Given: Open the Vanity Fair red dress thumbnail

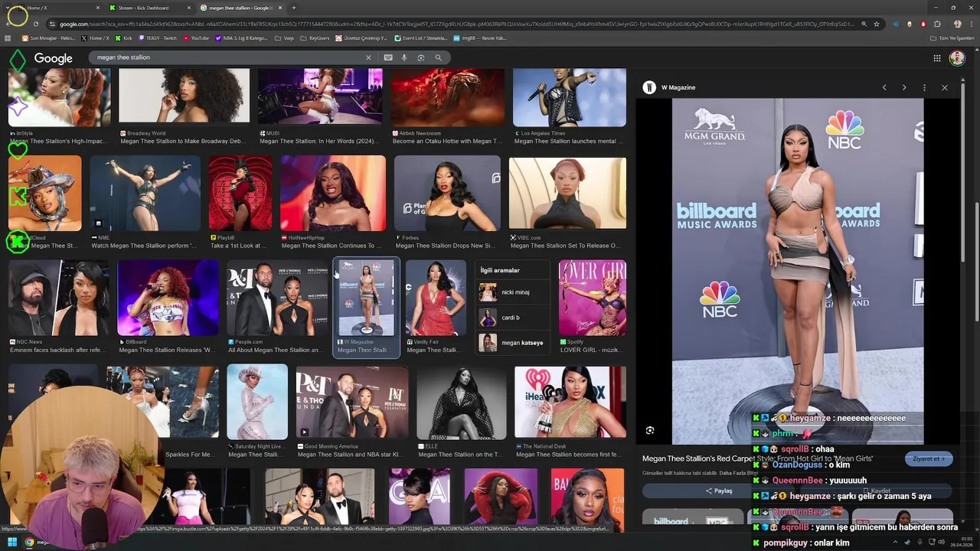Looking at the screenshot, I should pos(436,298).
